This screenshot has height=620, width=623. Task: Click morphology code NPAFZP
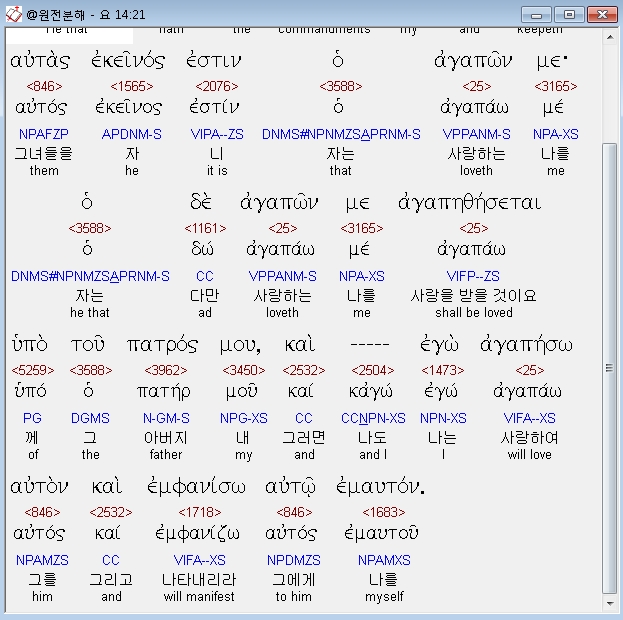pyautogui.click(x=44, y=134)
